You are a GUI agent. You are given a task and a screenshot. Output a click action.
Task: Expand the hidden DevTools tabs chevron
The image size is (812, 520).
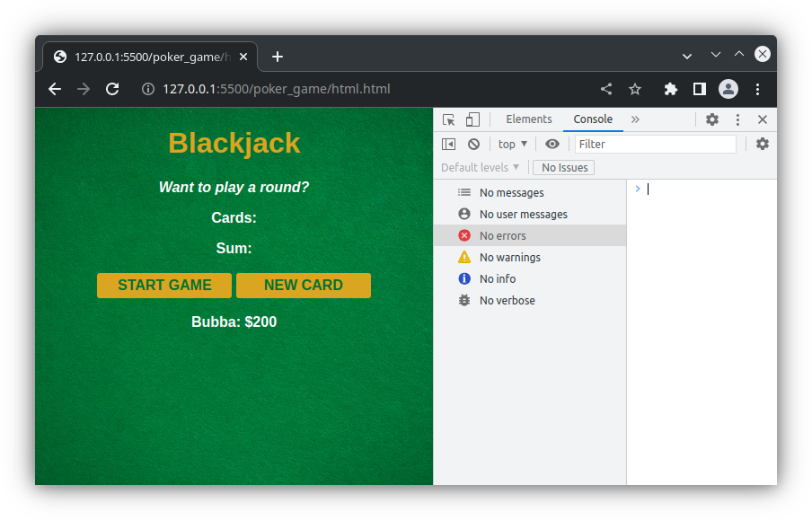click(635, 119)
